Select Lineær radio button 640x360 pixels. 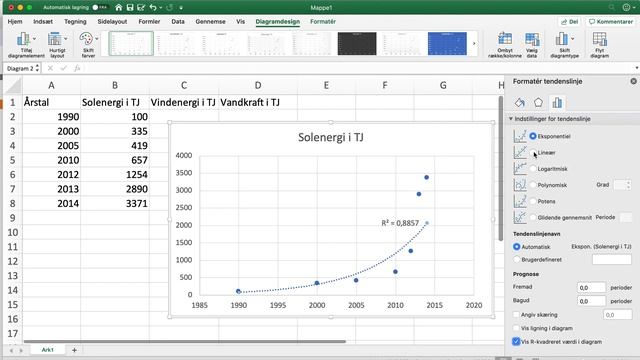pos(533,152)
